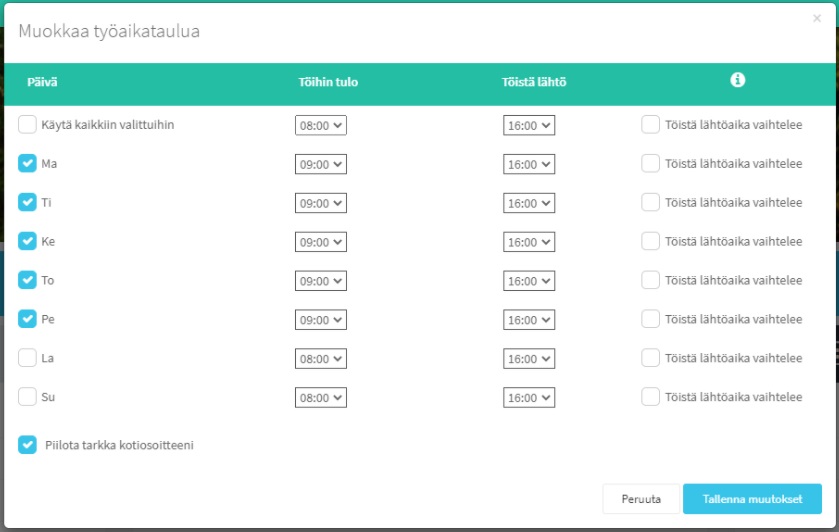This screenshot has height=532, width=839.
Task: Uncheck the Ke day checkbox
Action: click(x=28, y=242)
